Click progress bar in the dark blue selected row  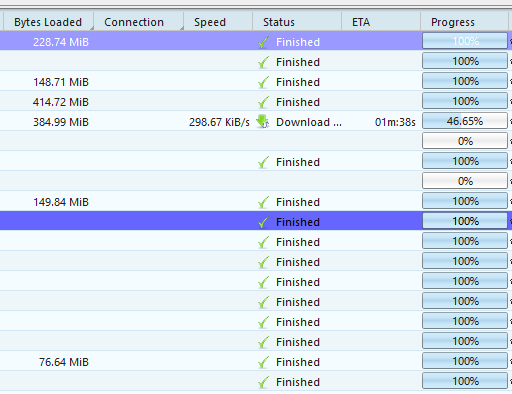[465, 221]
